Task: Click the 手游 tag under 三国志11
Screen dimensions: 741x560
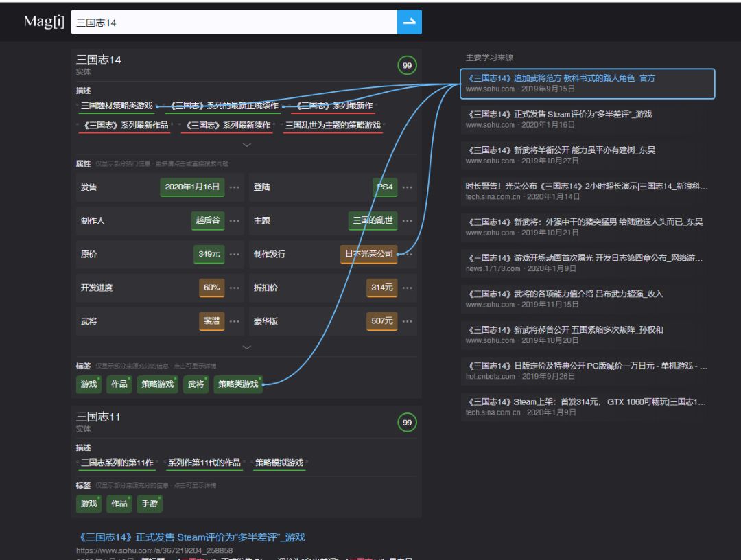Action: point(150,504)
